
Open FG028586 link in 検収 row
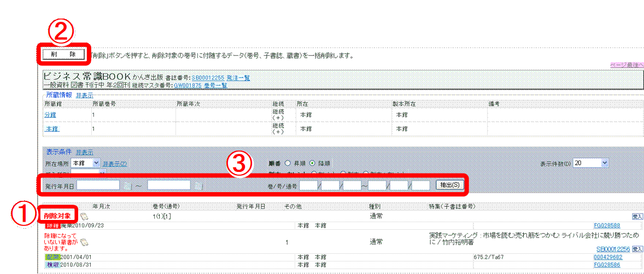pyautogui.click(x=608, y=265)
